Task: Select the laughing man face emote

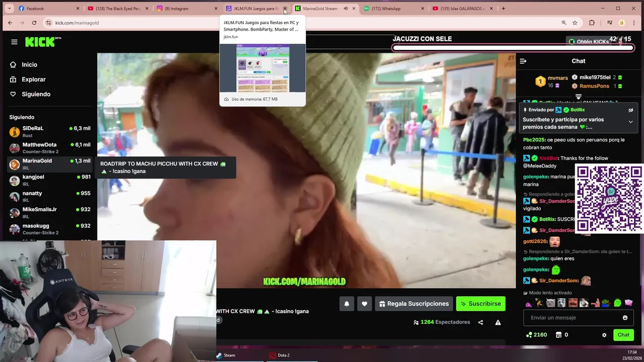Action: pyautogui.click(x=573, y=303)
